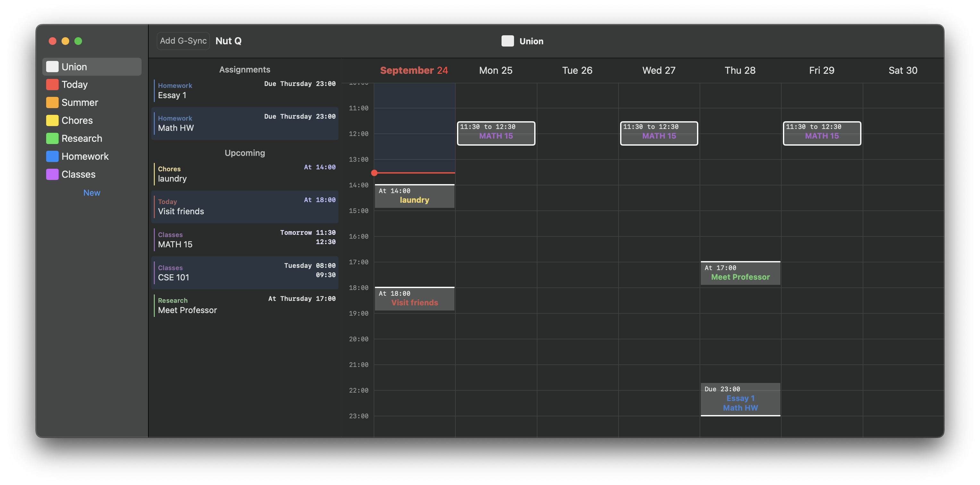The image size is (980, 485).
Task: Click the red current-time marker dot
Action: (374, 173)
